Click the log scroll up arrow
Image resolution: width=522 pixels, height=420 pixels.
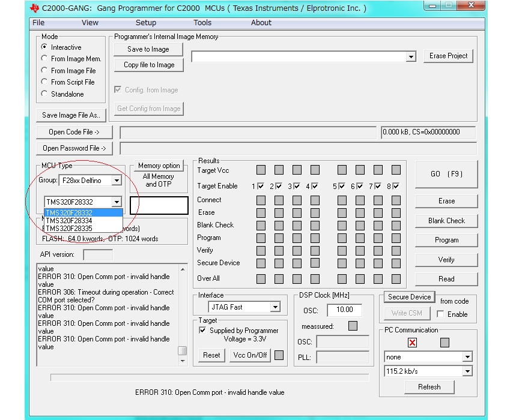183,269
